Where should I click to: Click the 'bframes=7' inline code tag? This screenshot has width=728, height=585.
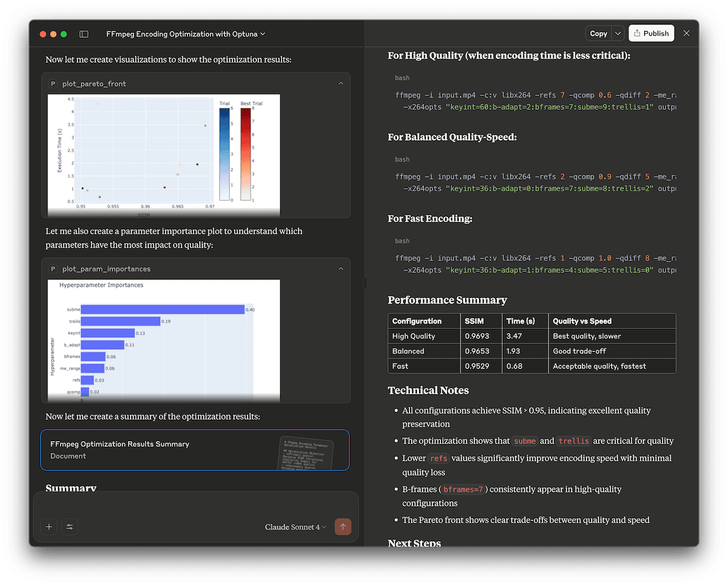463,489
